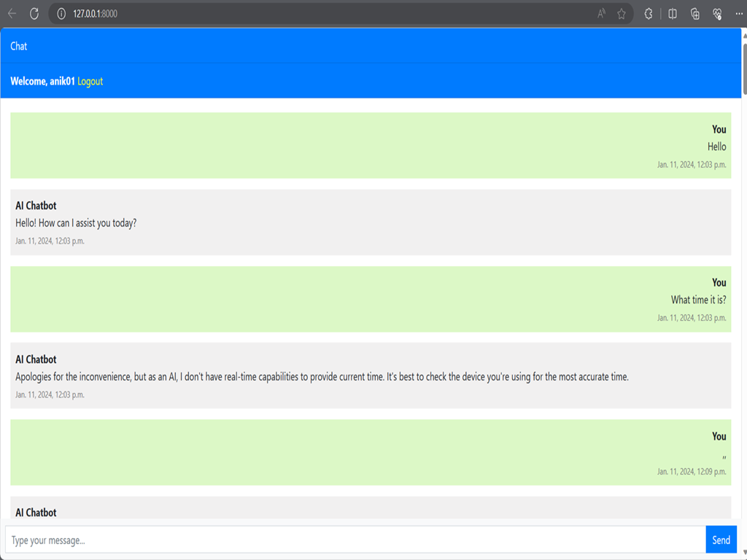Click the 'Welcome, anik01' greeting text
The image size is (747, 560).
tap(42, 82)
